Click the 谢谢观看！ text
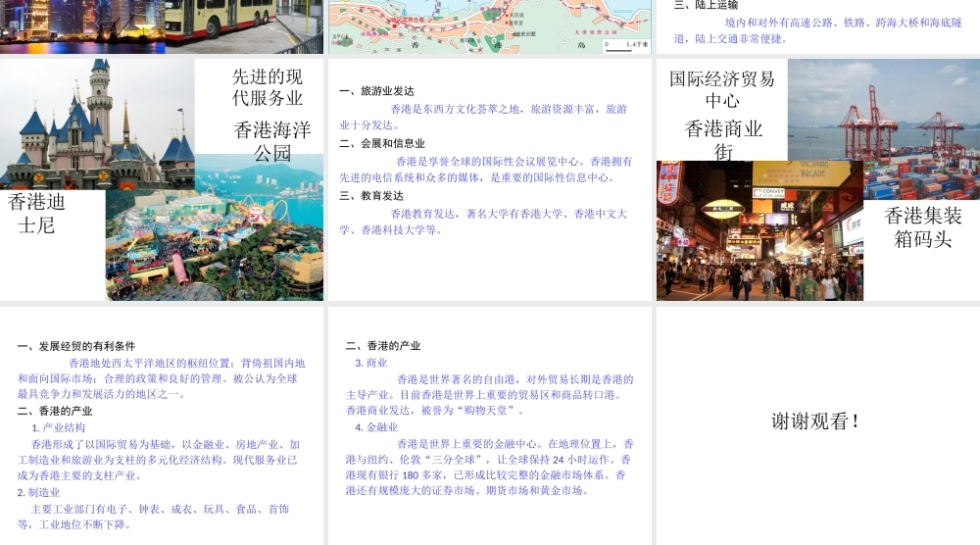The height and width of the screenshot is (545, 980). coord(815,421)
